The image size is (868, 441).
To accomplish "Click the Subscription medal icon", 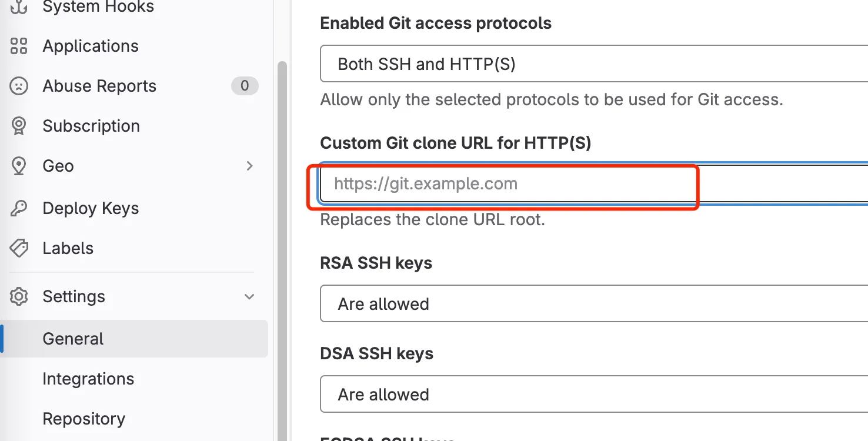I will [19, 126].
